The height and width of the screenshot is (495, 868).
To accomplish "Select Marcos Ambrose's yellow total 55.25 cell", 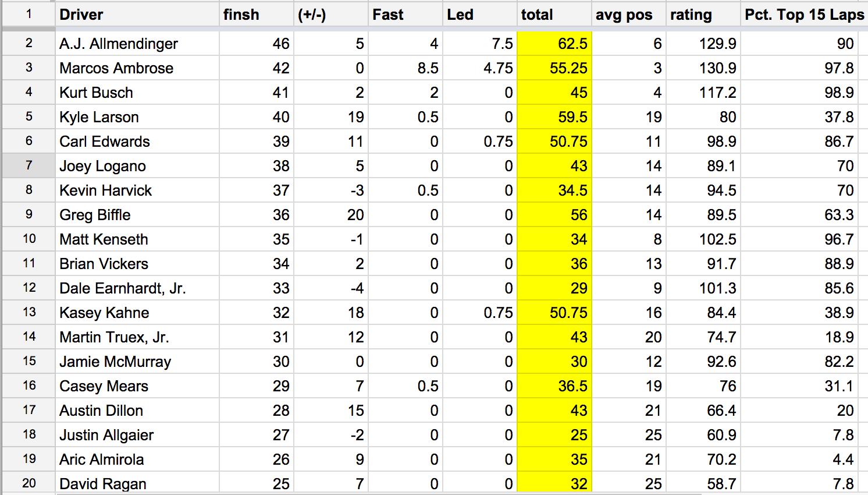I will pos(554,68).
